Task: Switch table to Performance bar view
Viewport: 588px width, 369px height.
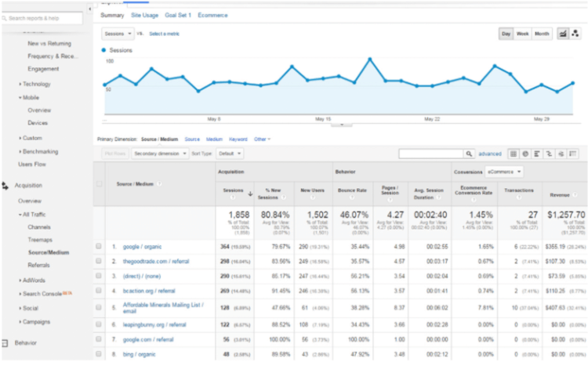Action: [x=537, y=154]
